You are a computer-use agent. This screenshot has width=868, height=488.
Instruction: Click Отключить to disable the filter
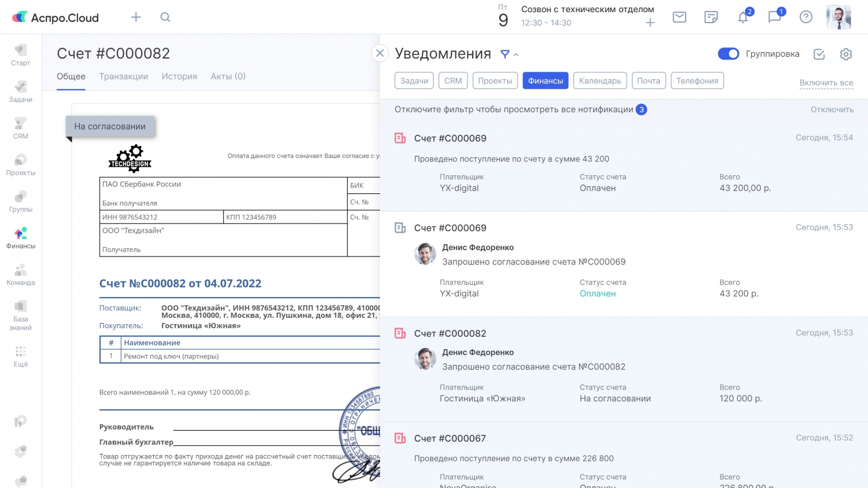click(x=832, y=109)
